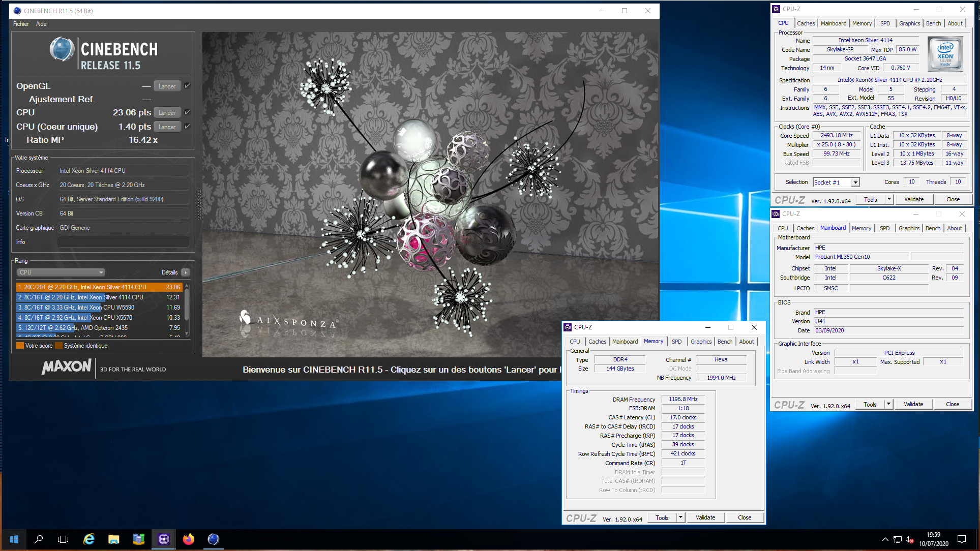Select ranking row Xeon CPU X5570

click(x=99, y=318)
